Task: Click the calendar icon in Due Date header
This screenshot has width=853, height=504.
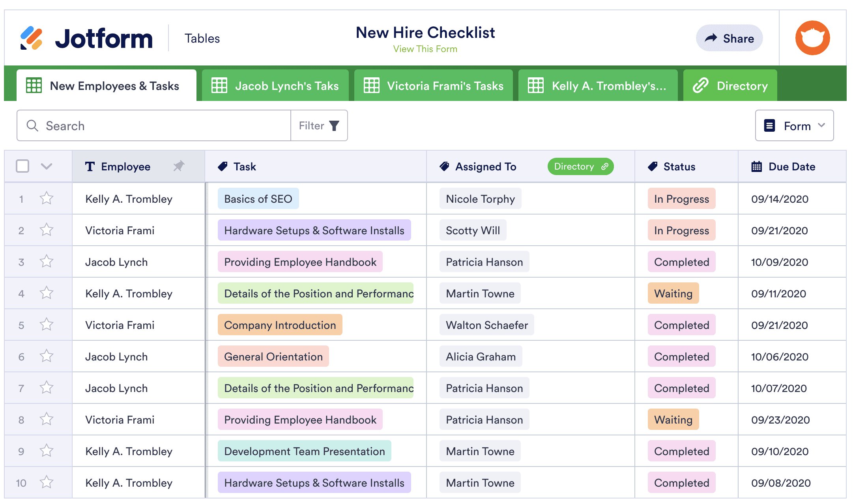Action: click(756, 166)
